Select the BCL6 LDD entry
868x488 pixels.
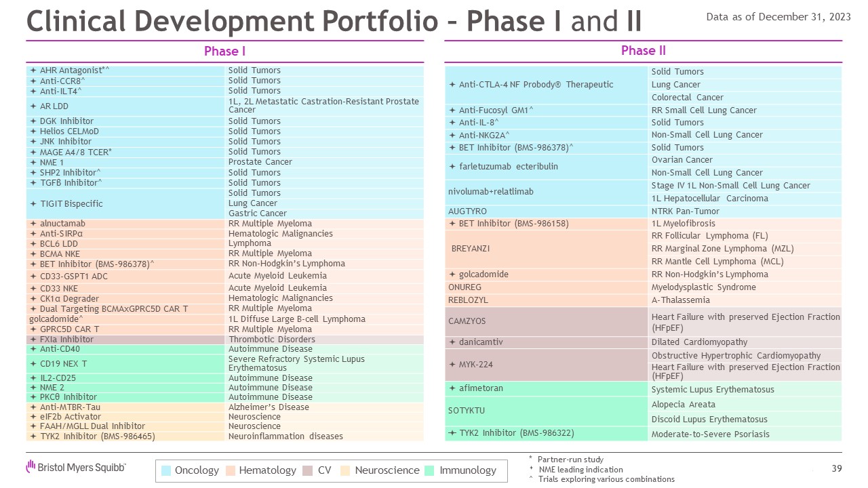tap(125, 243)
